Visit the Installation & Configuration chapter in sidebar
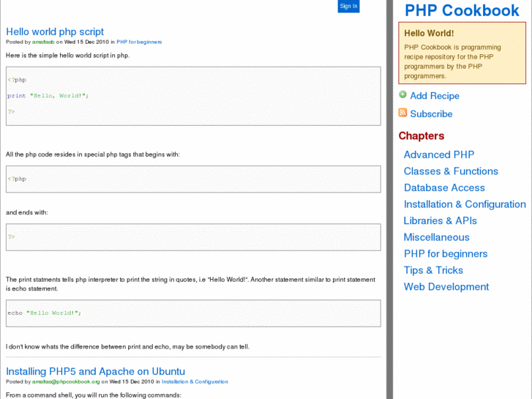The height and width of the screenshot is (399, 532). 465,204
